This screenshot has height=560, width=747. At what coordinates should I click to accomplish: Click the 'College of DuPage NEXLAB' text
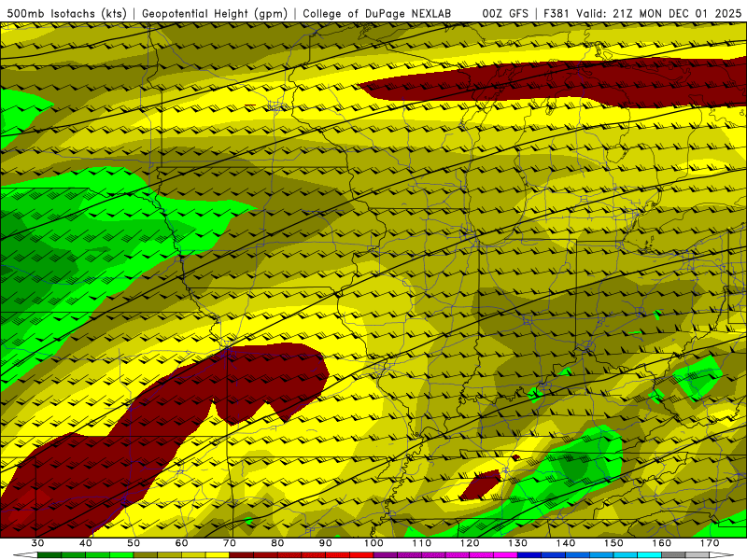[377, 13]
